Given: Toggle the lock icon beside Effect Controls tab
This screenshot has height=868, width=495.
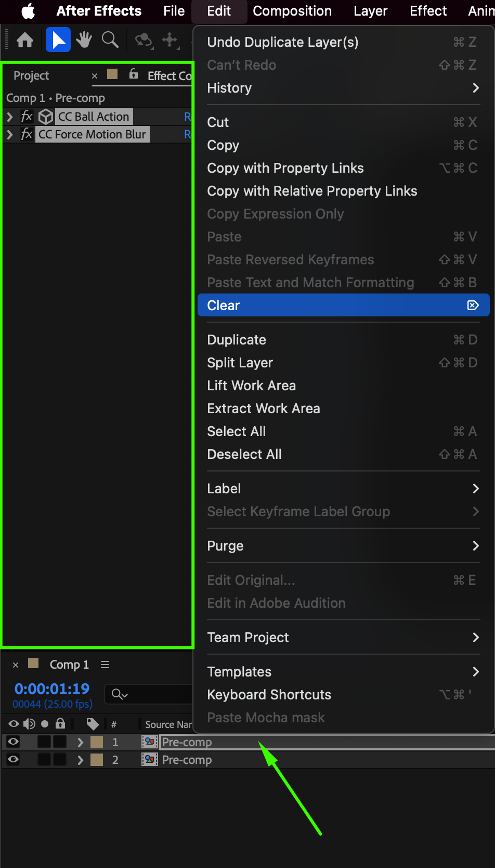Looking at the screenshot, I should coord(134,74).
